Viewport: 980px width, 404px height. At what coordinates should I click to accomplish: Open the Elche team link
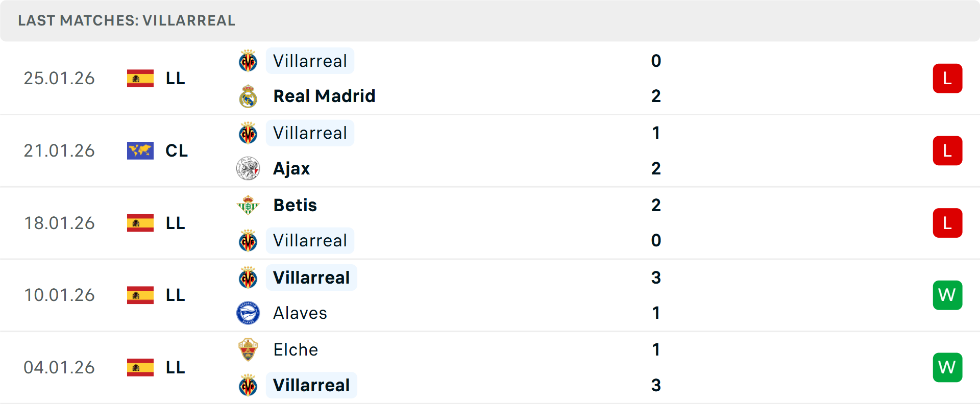click(296, 350)
